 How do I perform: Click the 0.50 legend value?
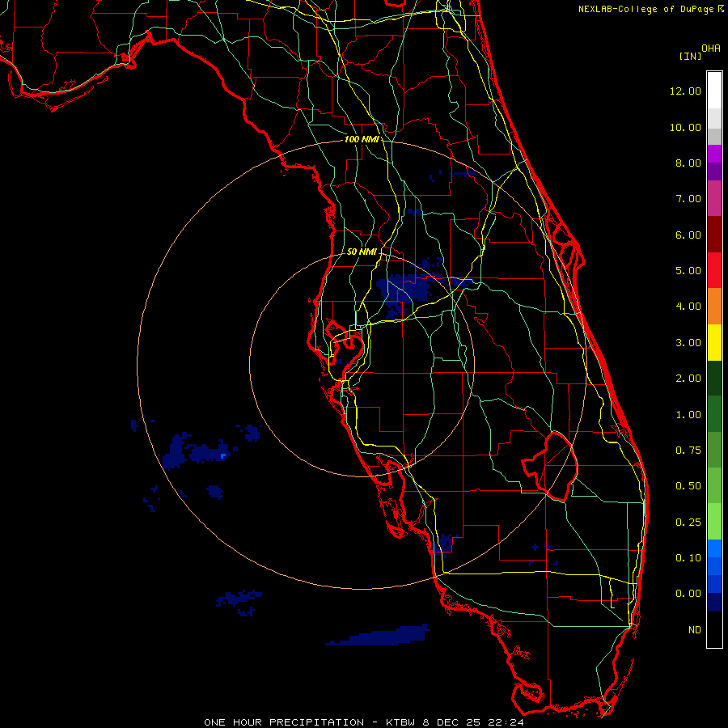688,486
